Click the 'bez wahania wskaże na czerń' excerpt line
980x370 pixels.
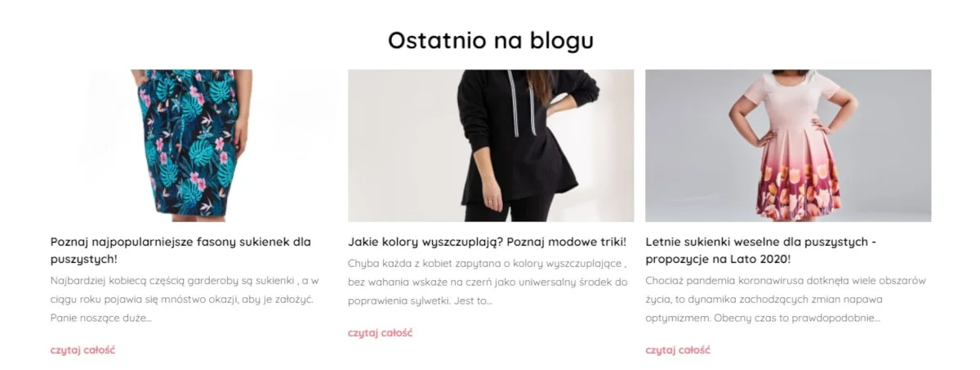[488, 282]
